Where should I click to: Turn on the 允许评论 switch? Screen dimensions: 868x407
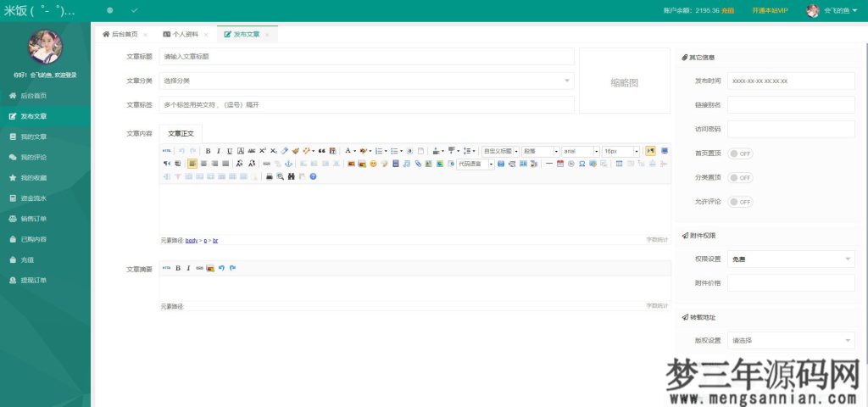tap(740, 203)
